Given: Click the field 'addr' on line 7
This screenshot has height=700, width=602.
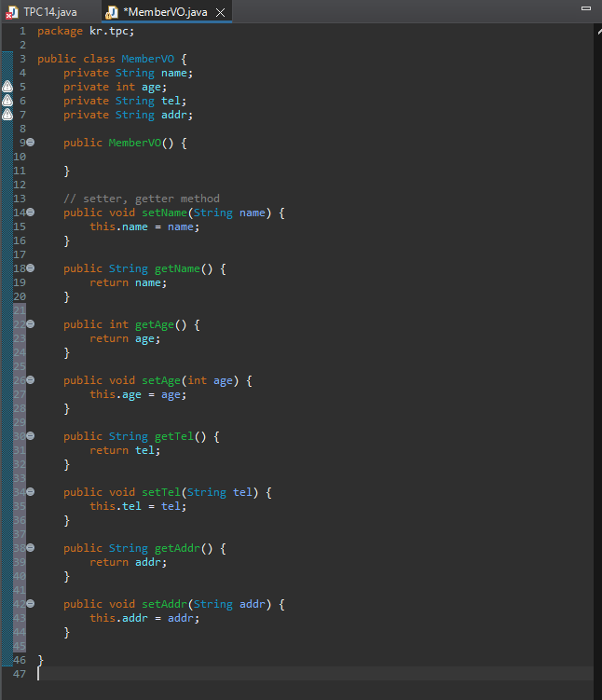Looking at the screenshot, I should (x=174, y=115).
